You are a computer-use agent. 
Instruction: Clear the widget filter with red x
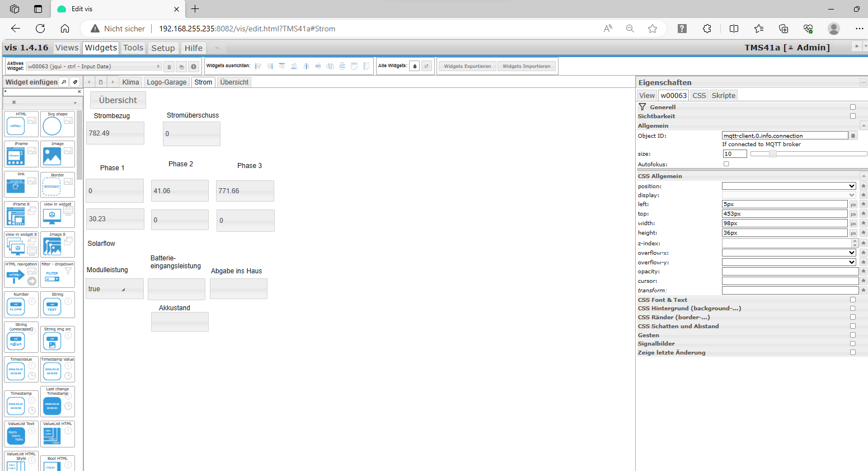[79, 91]
